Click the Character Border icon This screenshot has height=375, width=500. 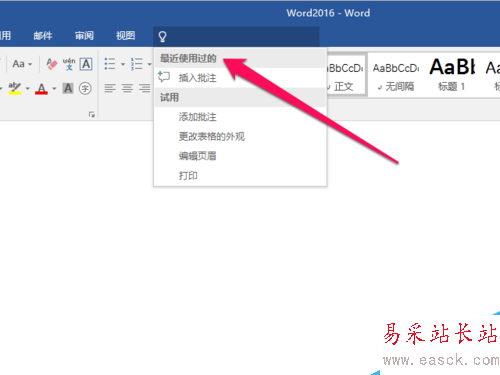(x=86, y=64)
